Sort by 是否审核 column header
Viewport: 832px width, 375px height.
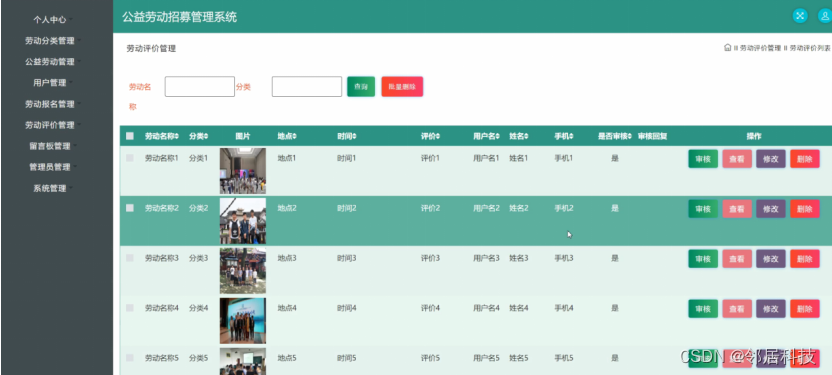615,136
